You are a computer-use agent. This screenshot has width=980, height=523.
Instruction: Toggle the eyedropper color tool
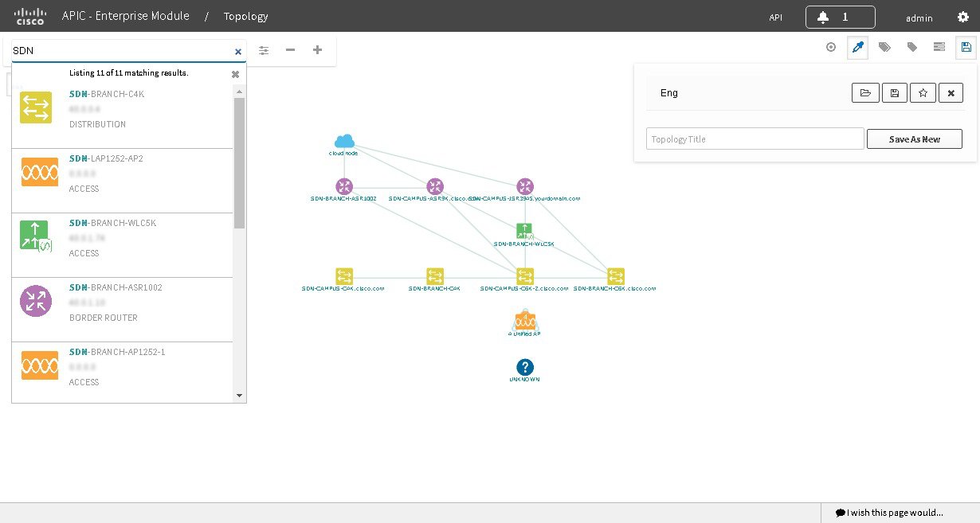(858, 48)
